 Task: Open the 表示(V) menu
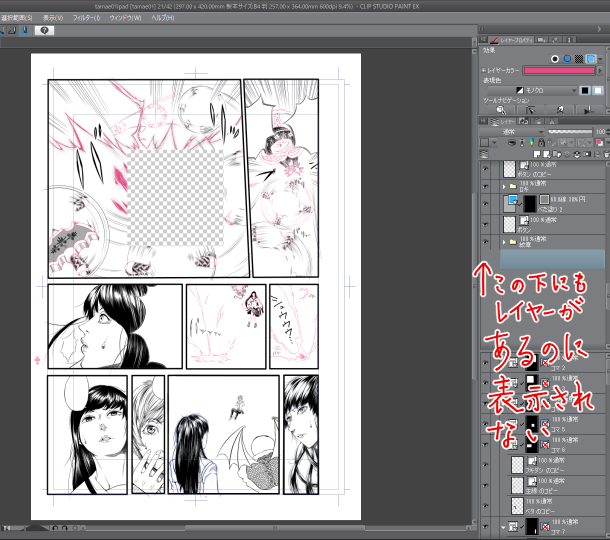pyautogui.click(x=53, y=18)
